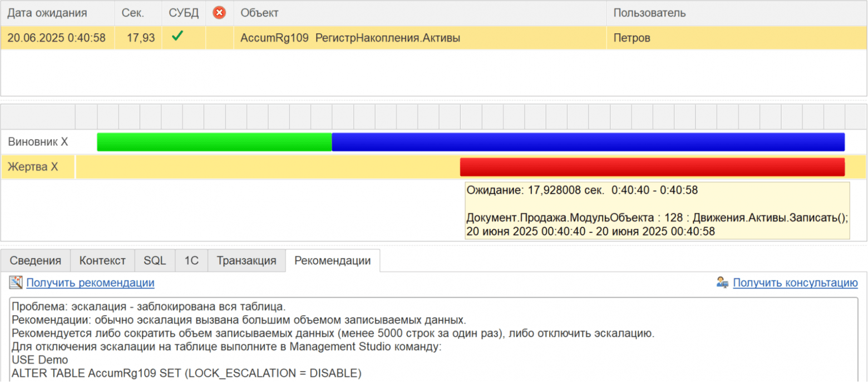This screenshot has height=382, width=868.
Task: Click the Пользователь column header
Action: point(737,12)
